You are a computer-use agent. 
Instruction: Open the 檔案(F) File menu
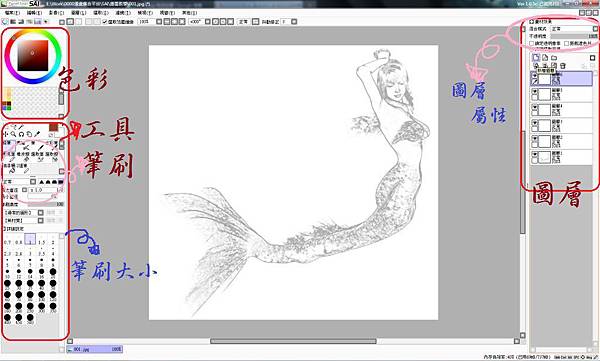click(12, 13)
